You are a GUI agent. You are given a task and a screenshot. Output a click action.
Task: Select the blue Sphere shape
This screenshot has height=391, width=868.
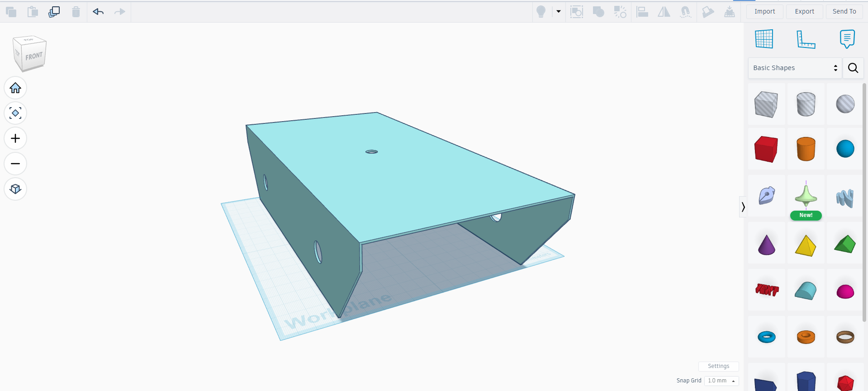click(x=845, y=149)
